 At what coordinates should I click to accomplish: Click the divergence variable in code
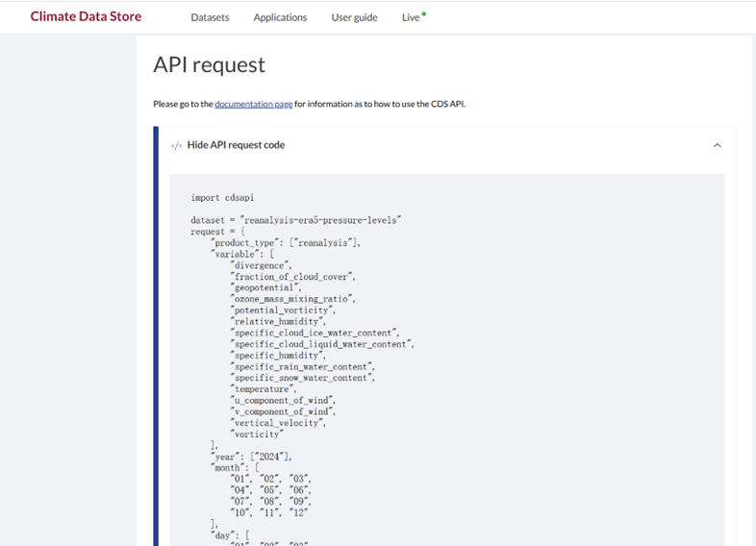click(260, 265)
